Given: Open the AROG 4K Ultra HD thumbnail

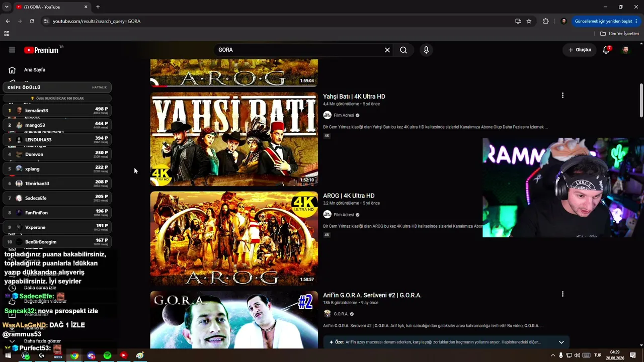Looking at the screenshot, I should coord(234,238).
